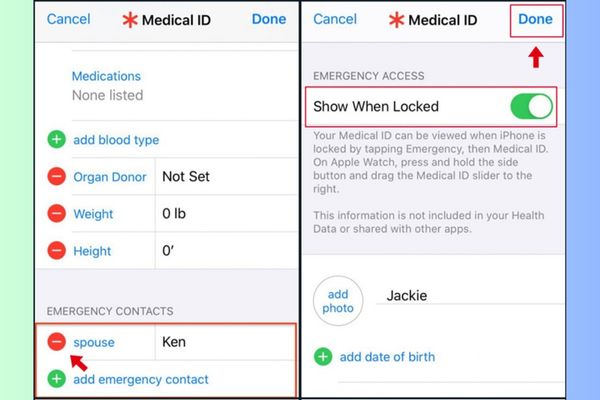Tap the Ken emergency contact name

(x=174, y=342)
